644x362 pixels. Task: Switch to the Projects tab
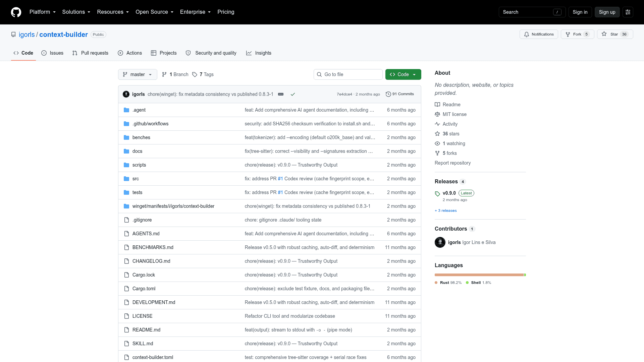(164, 53)
